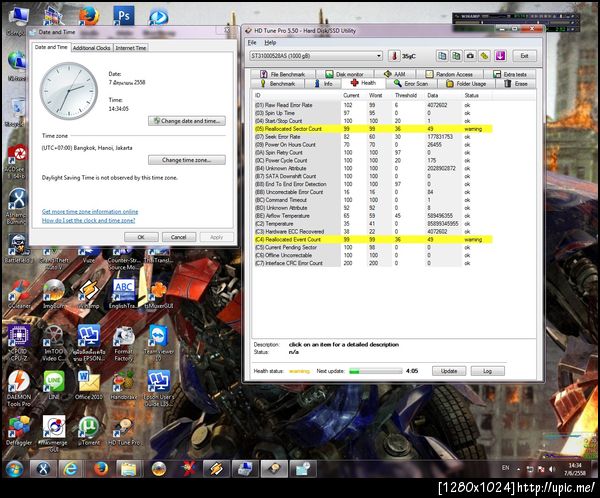The width and height of the screenshot is (600, 498).
Task: Click the volume speaker tray icon
Action: click(552, 469)
